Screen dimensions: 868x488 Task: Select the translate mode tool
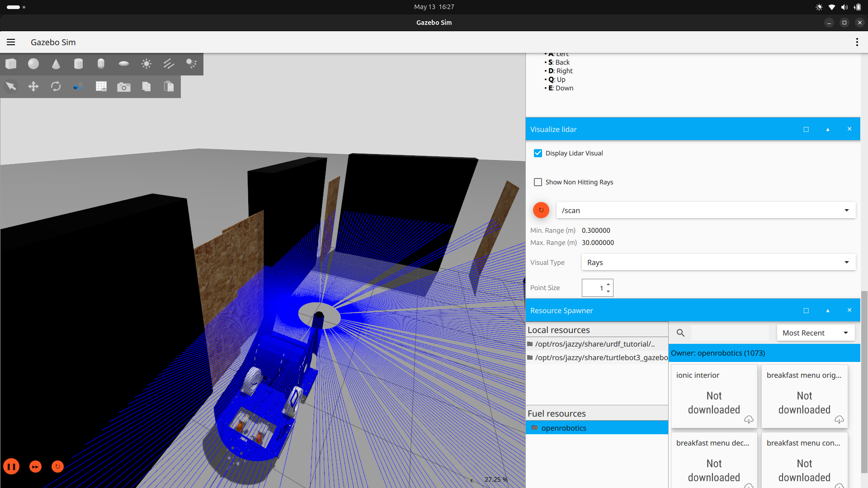click(x=33, y=86)
